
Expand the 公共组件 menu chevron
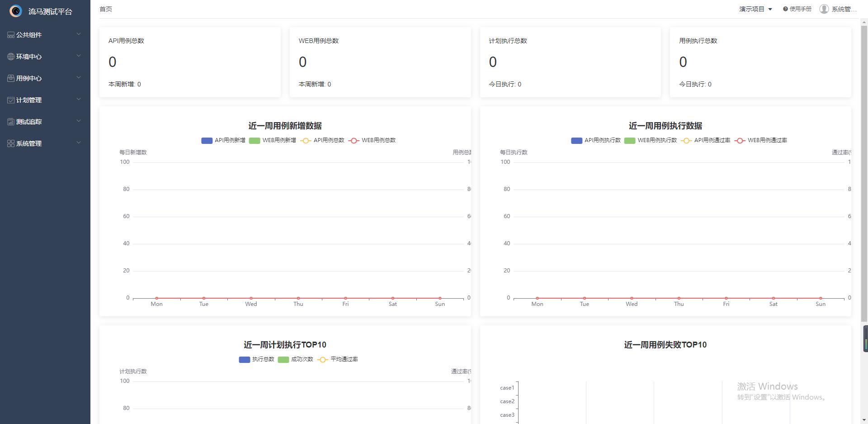point(79,34)
